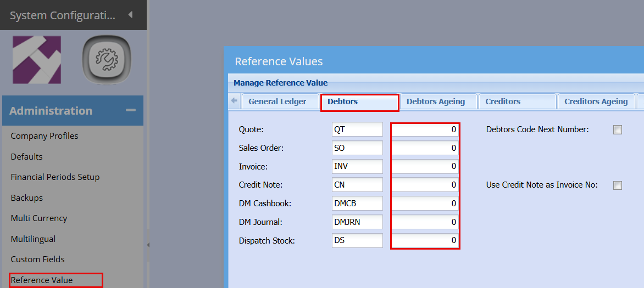Go to the Creditors Ageing tab
Viewport: 644px width, 288px height.
pos(596,101)
